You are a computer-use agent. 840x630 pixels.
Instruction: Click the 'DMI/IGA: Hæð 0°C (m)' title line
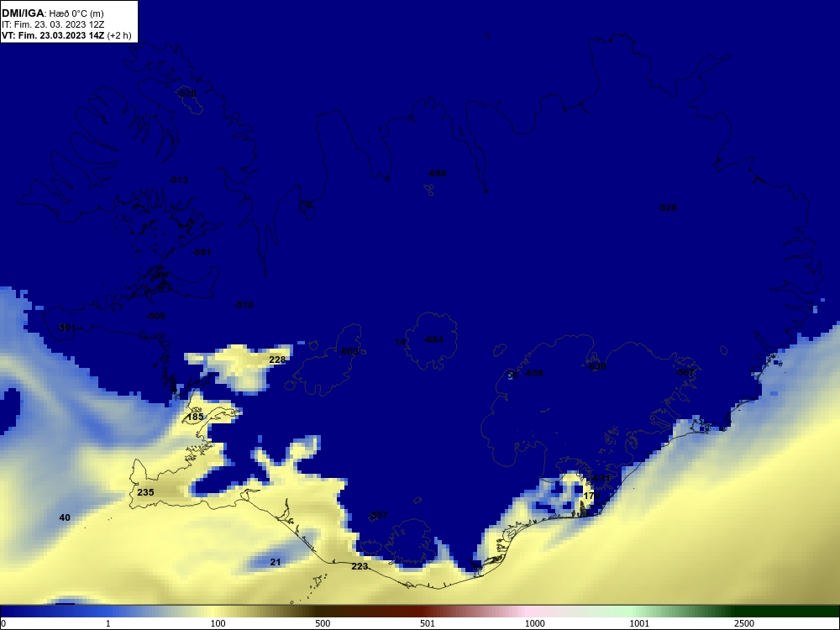click(x=52, y=13)
